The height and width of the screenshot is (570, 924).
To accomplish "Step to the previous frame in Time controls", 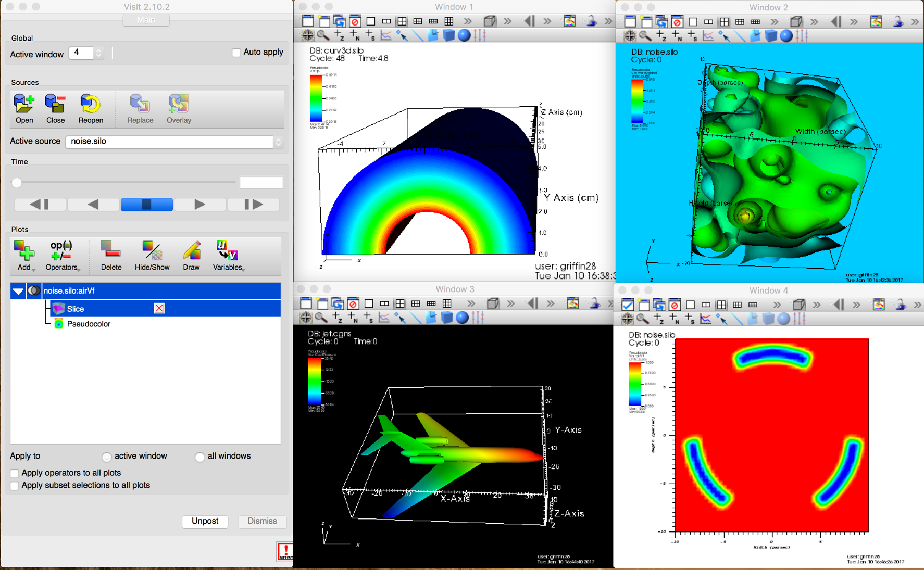I will (40, 205).
